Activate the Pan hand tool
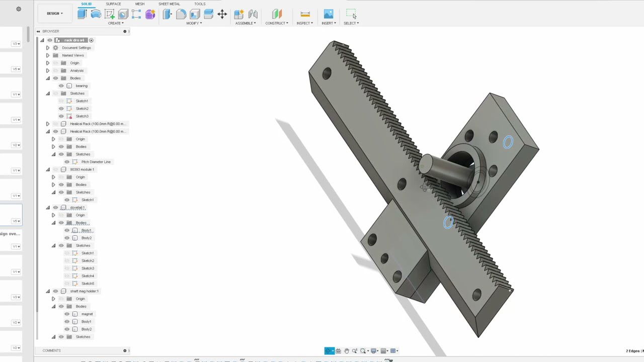This screenshot has width=644, height=362. [346, 351]
